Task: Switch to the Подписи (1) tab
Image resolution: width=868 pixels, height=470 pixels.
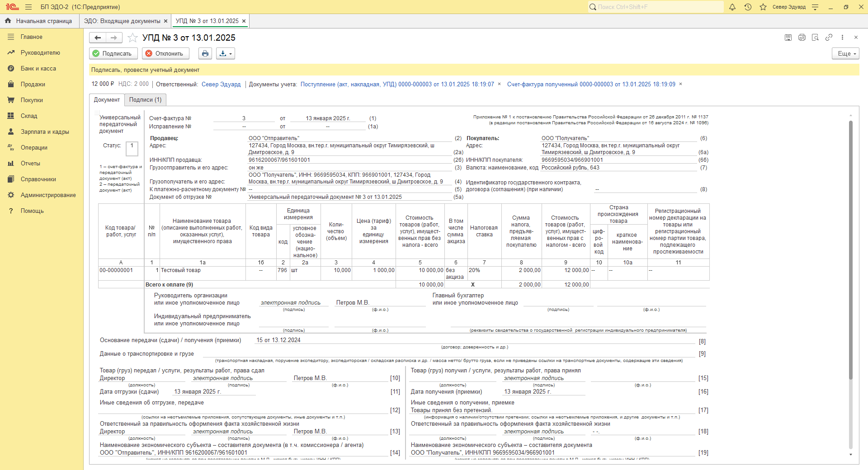Action: pyautogui.click(x=145, y=99)
